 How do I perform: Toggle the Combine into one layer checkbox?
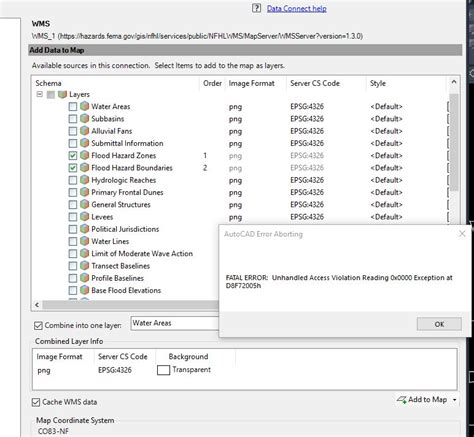pos(38,325)
